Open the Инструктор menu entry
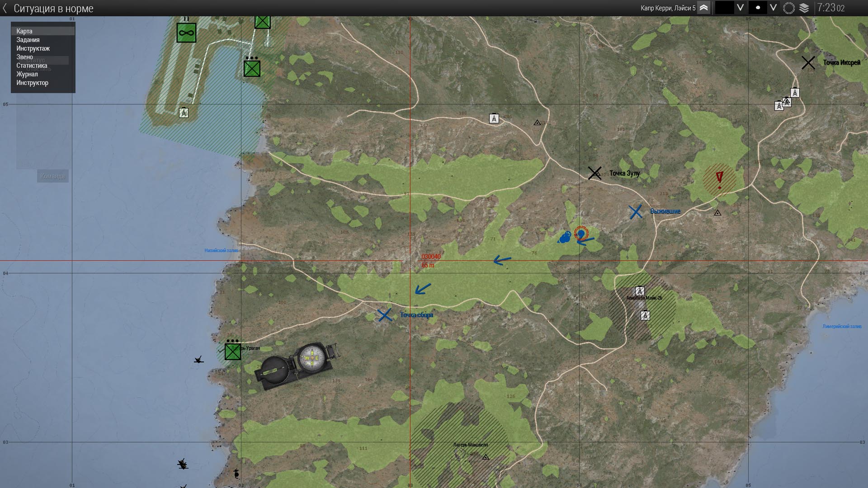868x488 pixels. [43, 83]
